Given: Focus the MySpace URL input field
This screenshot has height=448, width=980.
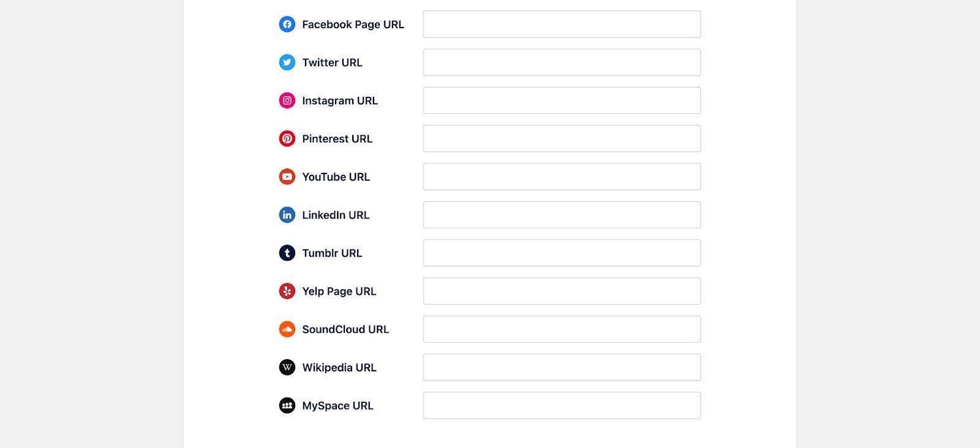Looking at the screenshot, I should [562, 406].
